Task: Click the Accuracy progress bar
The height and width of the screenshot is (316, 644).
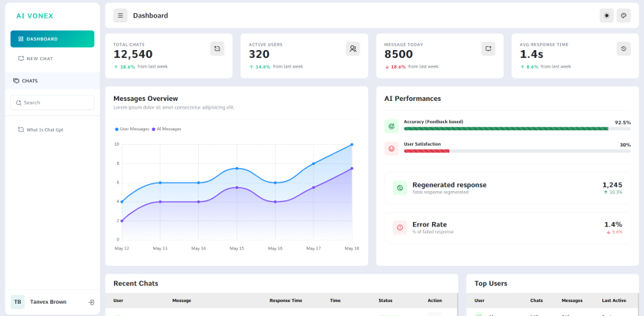Action: (x=517, y=129)
